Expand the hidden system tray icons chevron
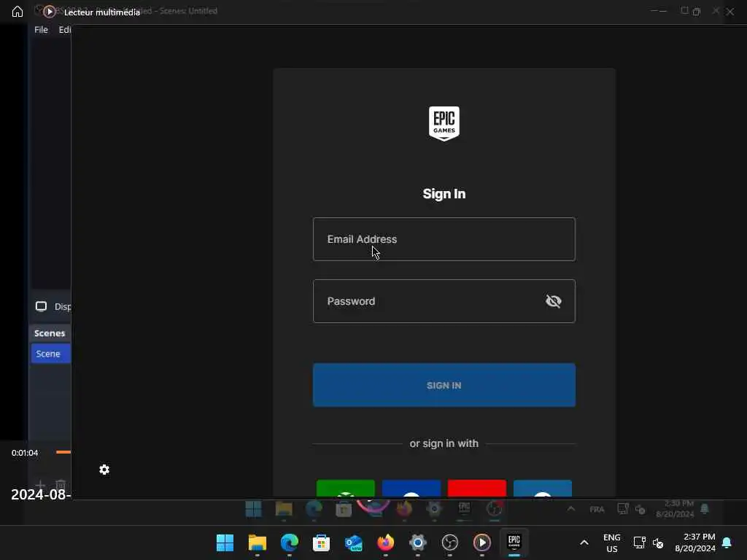The height and width of the screenshot is (560, 747). click(584, 542)
